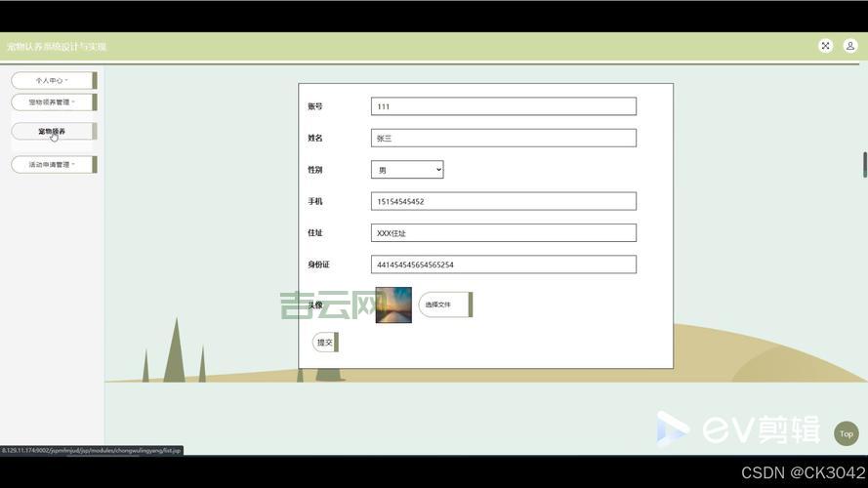
Task: Expand the 宠物领养管理 sidebar menu
Action: (53, 102)
